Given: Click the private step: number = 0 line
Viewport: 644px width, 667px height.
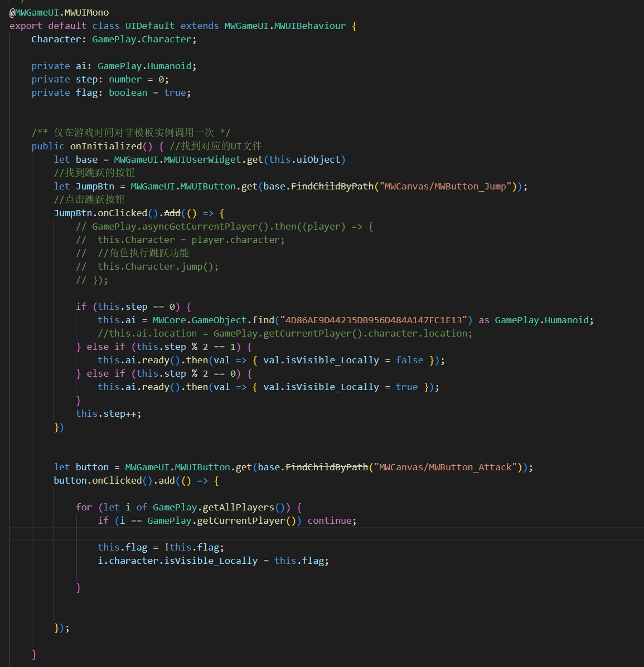Looking at the screenshot, I should click(x=100, y=79).
